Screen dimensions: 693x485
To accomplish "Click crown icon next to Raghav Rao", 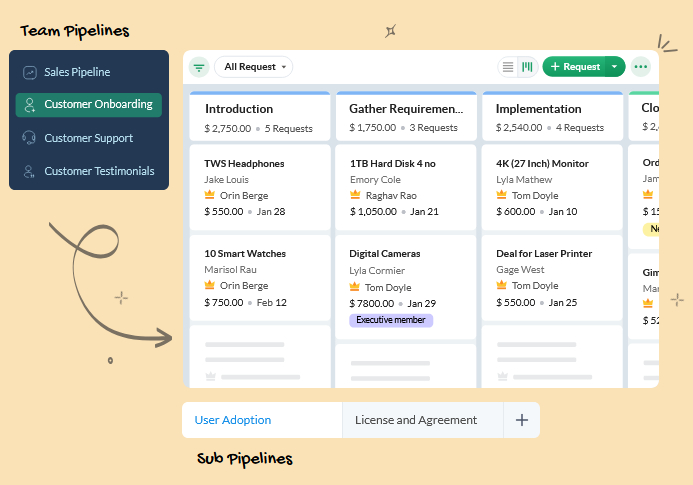I will [355, 195].
